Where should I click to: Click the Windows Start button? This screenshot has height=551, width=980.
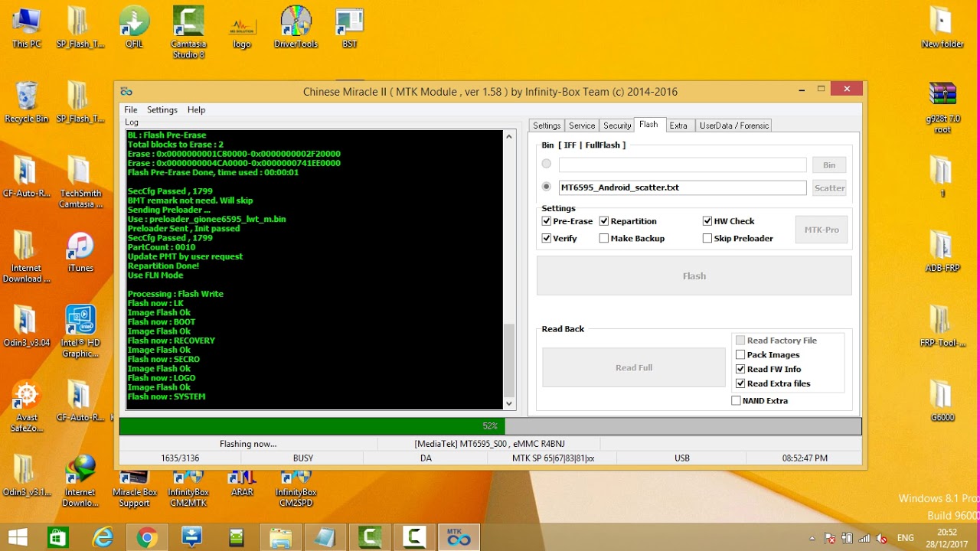click(x=18, y=538)
